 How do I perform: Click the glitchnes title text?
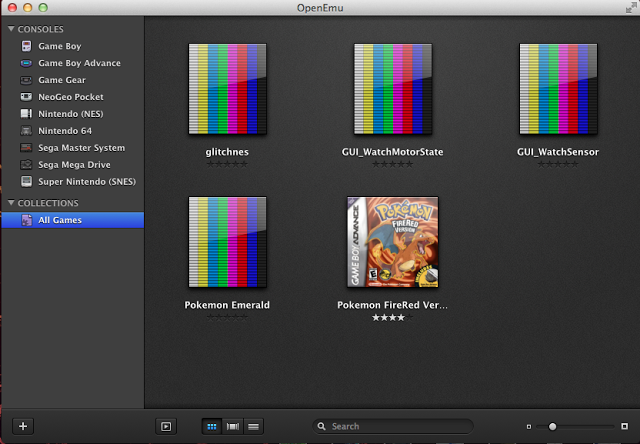coord(227,152)
